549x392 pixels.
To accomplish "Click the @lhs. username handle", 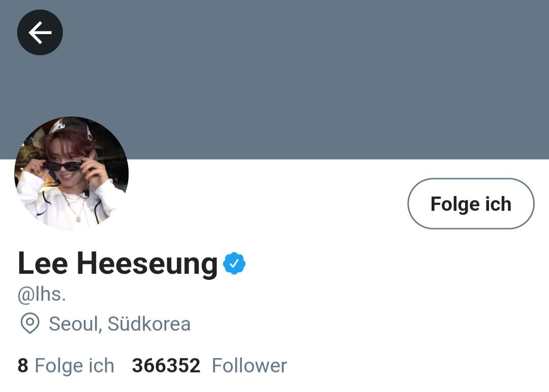I will (x=42, y=295).
